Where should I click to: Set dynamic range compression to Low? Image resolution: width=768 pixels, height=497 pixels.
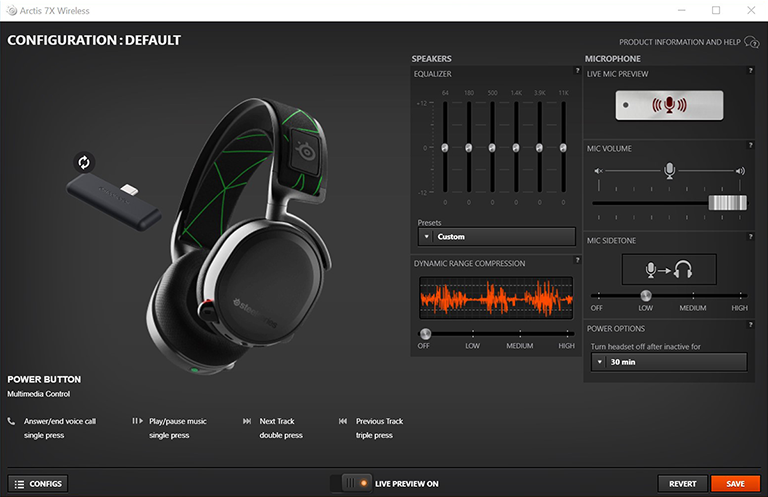click(x=473, y=334)
